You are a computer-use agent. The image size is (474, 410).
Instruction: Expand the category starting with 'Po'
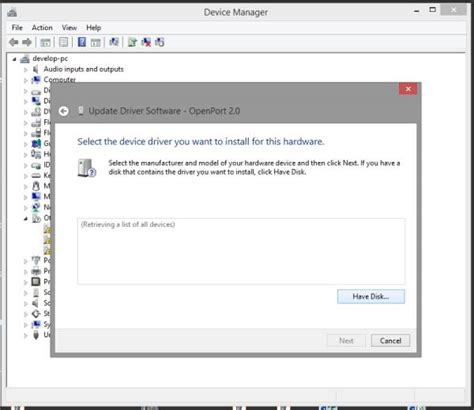25,261
